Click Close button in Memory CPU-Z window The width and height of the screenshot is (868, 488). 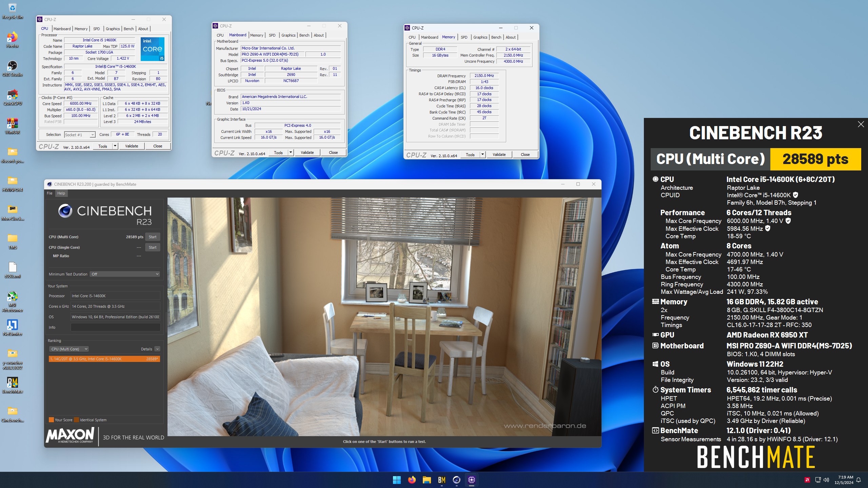525,155
